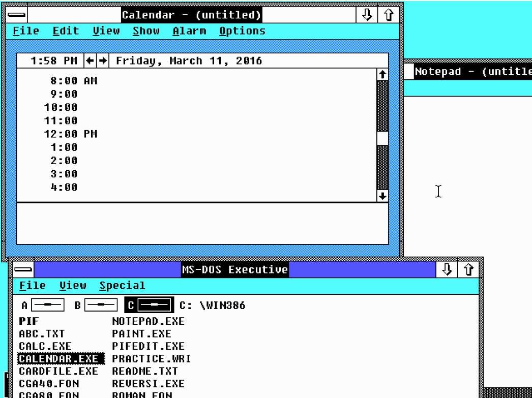Open the View menu in MS-DOS Executive

[x=73, y=285]
